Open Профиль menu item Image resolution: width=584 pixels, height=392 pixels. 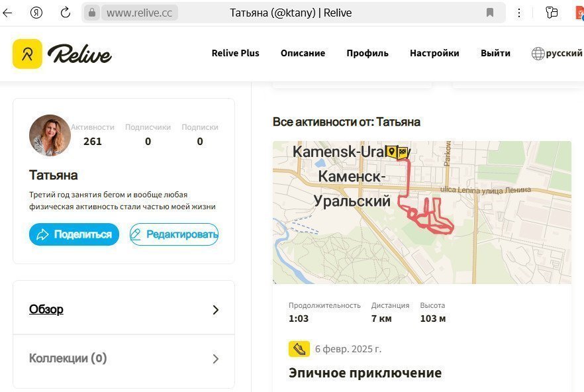[x=367, y=53]
